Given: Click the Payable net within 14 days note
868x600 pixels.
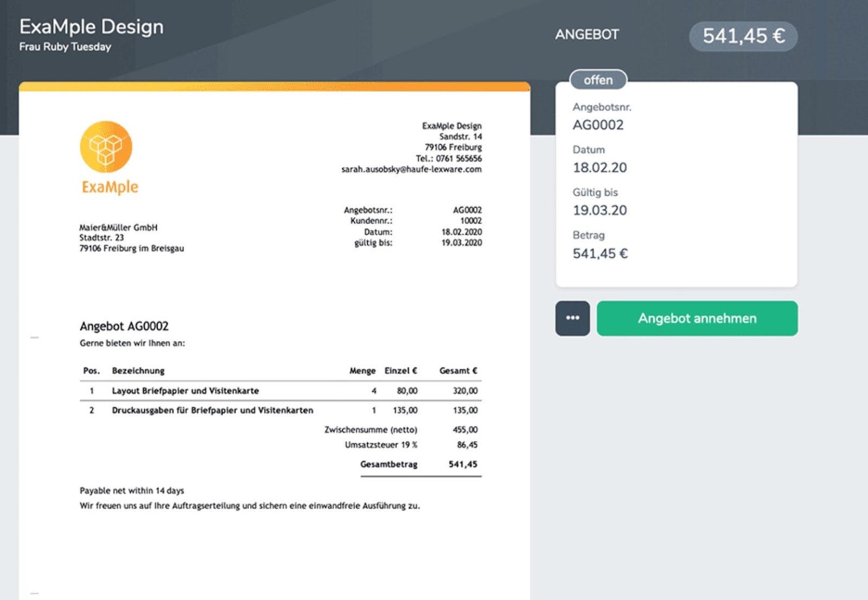Looking at the screenshot, I should coord(132,490).
